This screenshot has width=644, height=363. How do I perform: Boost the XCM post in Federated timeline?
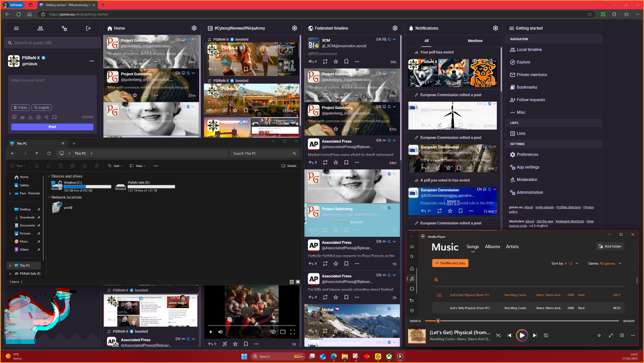pyautogui.click(x=325, y=61)
